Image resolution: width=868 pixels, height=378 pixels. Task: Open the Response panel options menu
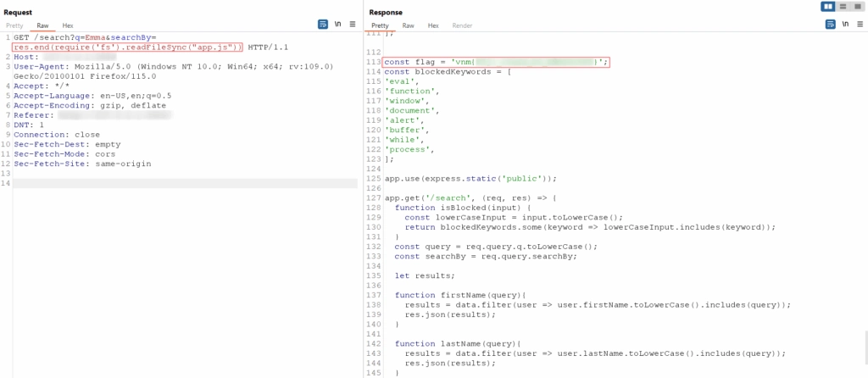(857, 25)
